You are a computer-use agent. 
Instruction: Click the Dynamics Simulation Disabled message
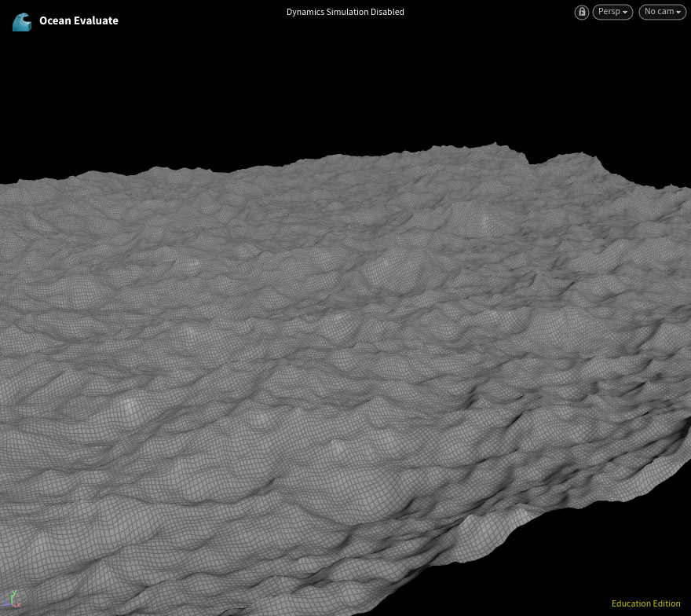tap(345, 12)
